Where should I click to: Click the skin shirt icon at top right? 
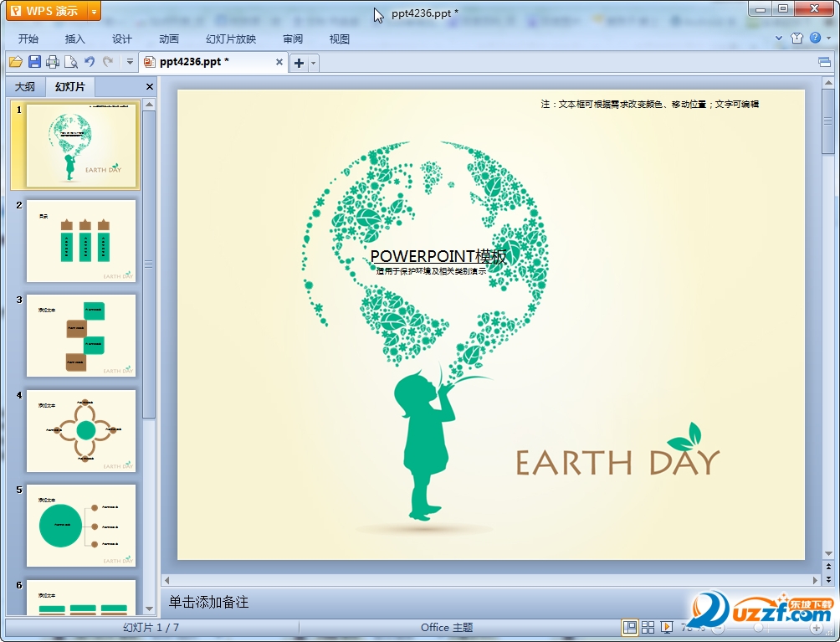(796, 38)
